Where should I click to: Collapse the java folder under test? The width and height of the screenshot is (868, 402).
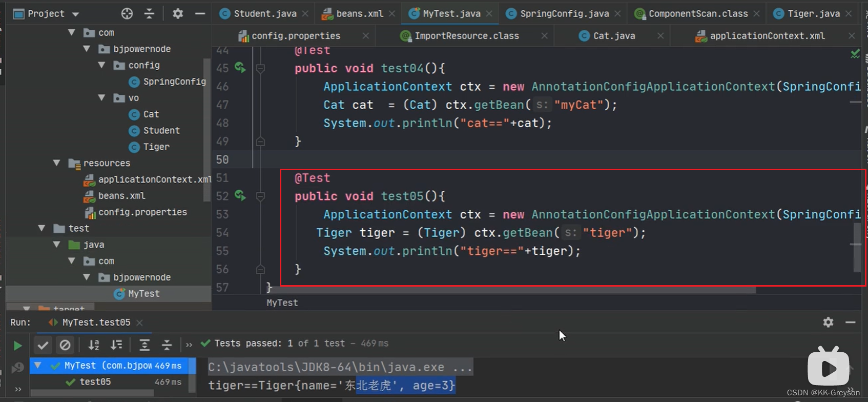point(57,245)
